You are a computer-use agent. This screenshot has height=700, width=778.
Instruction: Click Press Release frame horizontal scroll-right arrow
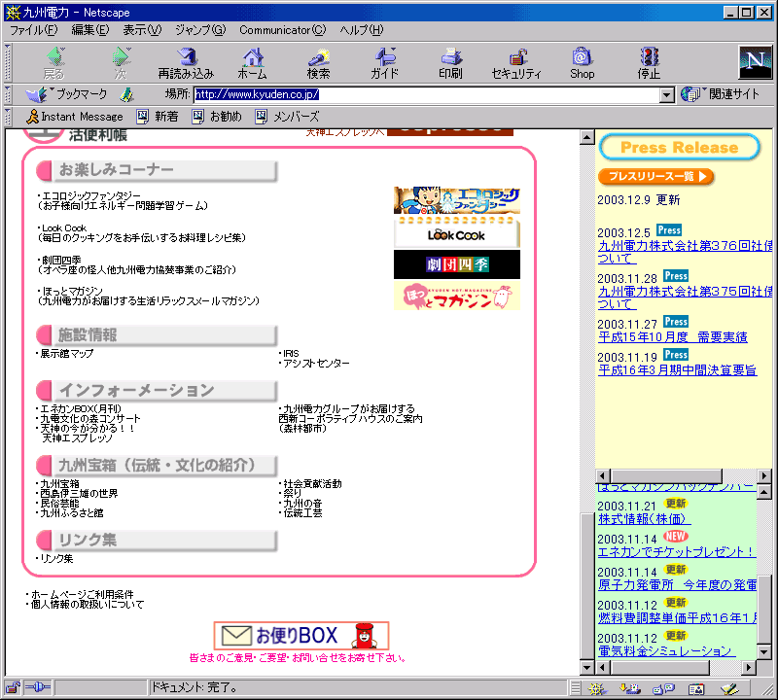764,475
